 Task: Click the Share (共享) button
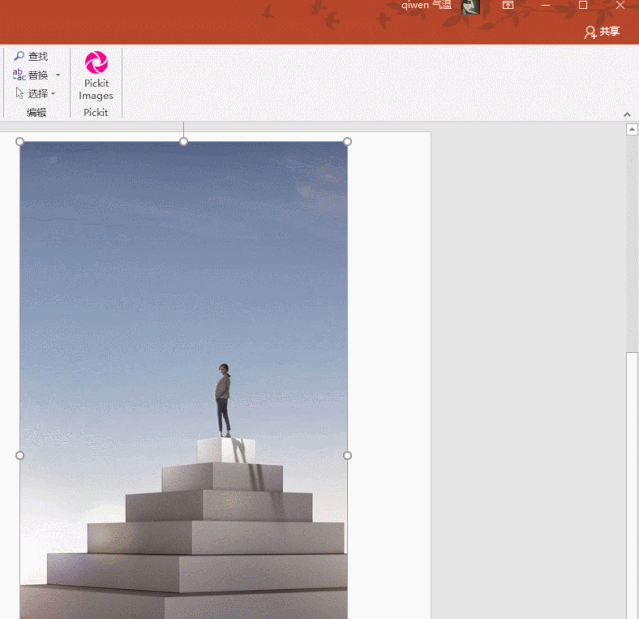602,32
